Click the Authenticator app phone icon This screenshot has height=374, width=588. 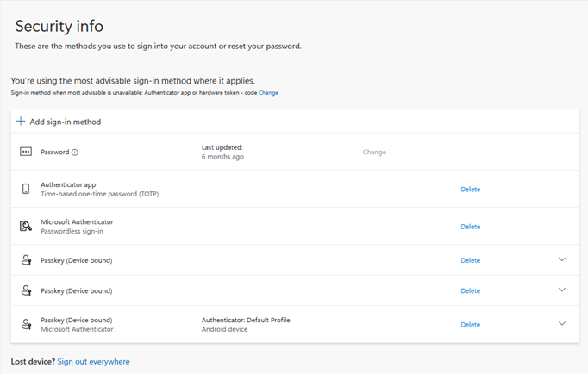[x=26, y=189]
